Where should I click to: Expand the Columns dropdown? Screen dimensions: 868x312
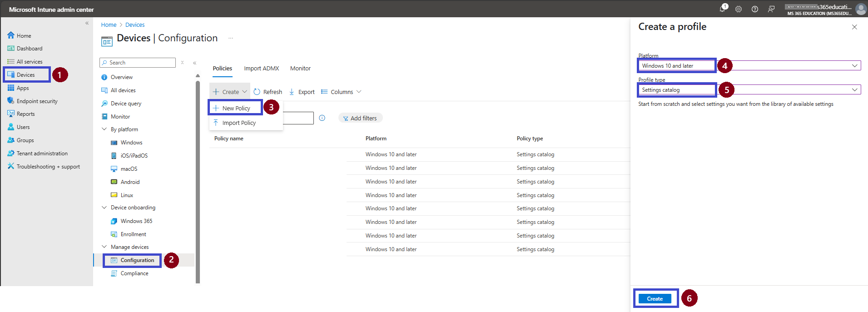tap(341, 92)
